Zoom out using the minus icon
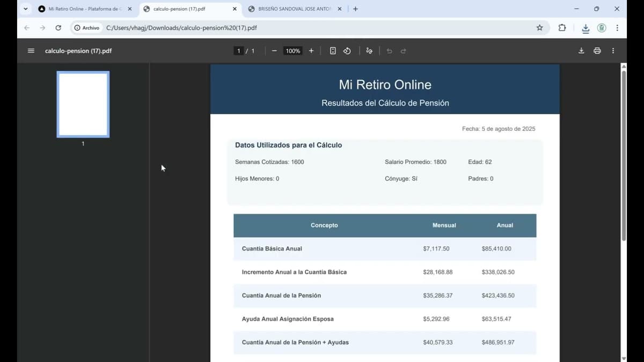644x362 pixels. (274, 50)
